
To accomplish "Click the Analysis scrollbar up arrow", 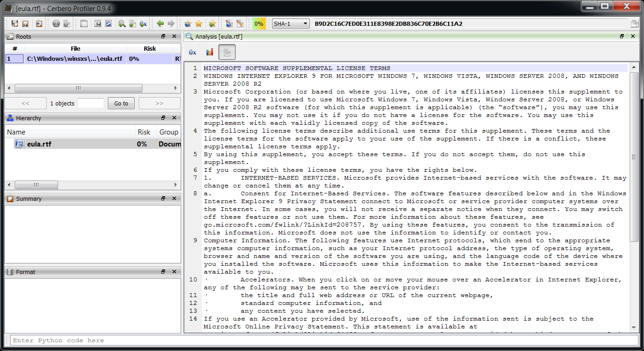I will tap(634, 67).
